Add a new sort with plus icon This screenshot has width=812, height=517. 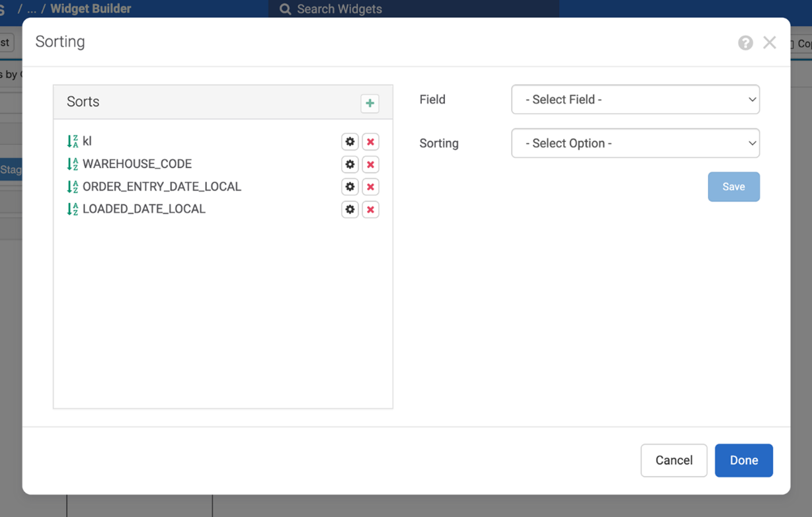[370, 103]
